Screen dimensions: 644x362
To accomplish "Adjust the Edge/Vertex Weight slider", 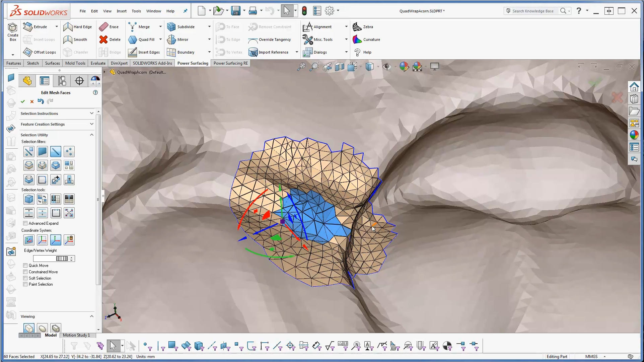I will 62,259.
